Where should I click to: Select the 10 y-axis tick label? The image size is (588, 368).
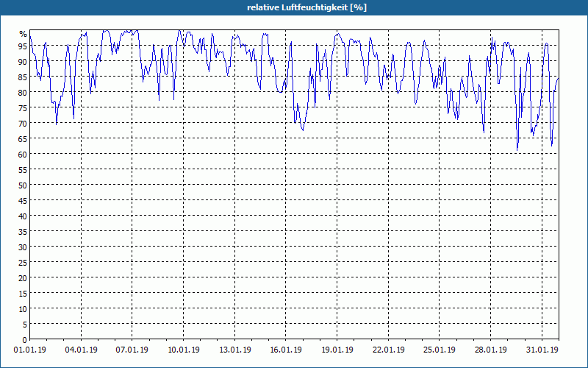tap(24, 309)
